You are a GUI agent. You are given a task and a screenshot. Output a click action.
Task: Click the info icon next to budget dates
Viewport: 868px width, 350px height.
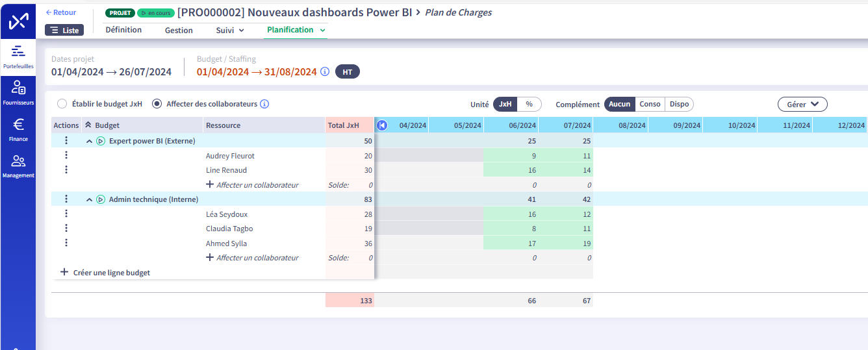point(325,72)
